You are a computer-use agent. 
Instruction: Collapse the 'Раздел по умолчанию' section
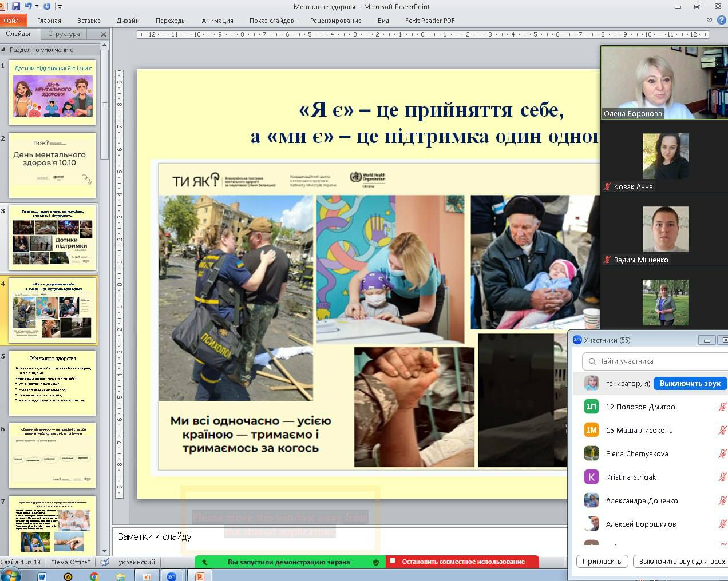click(3, 50)
